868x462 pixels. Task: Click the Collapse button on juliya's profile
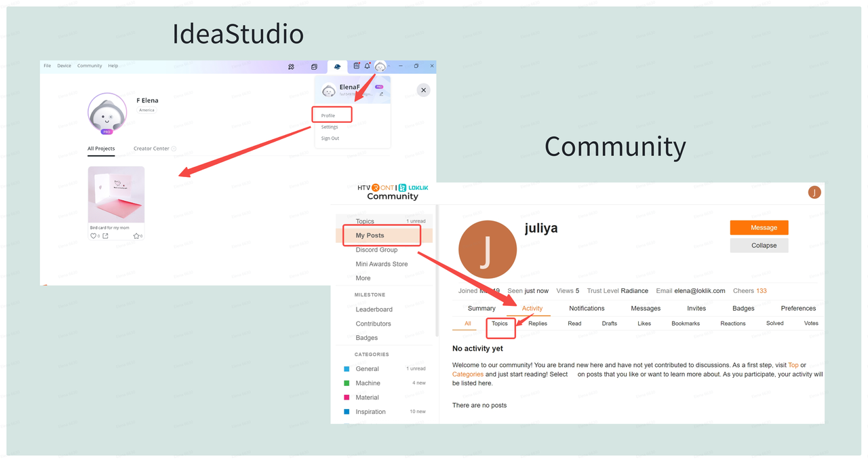[759, 245]
